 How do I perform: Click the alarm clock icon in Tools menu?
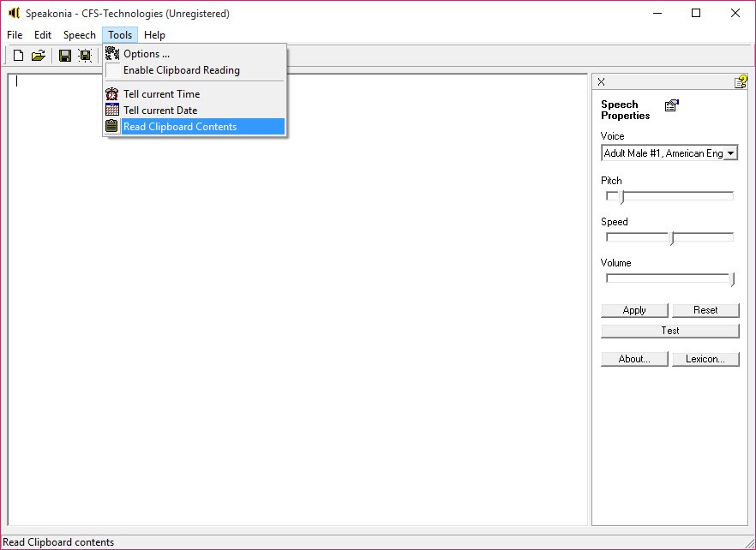pyautogui.click(x=111, y=93)
